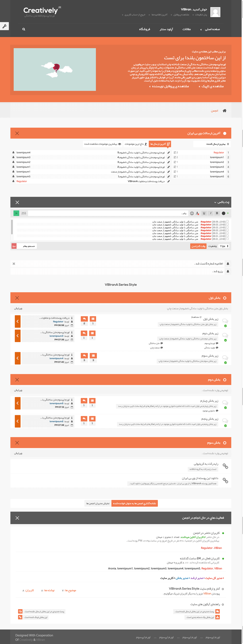Open the chatbox black text color picker
Screen dimensions: 243x644
[x=224, y=213]
